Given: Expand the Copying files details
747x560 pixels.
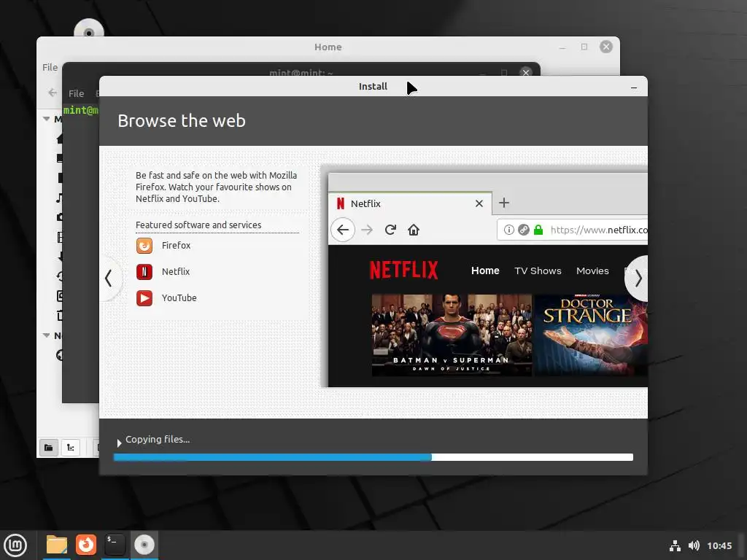Looking at the screenshot, I should coord(119,443).
